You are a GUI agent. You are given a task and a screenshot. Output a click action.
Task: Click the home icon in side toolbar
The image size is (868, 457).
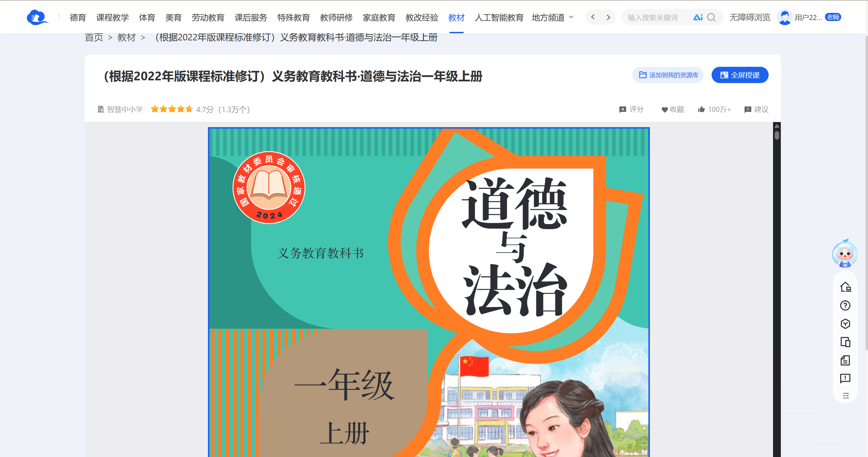click(845, 287)
